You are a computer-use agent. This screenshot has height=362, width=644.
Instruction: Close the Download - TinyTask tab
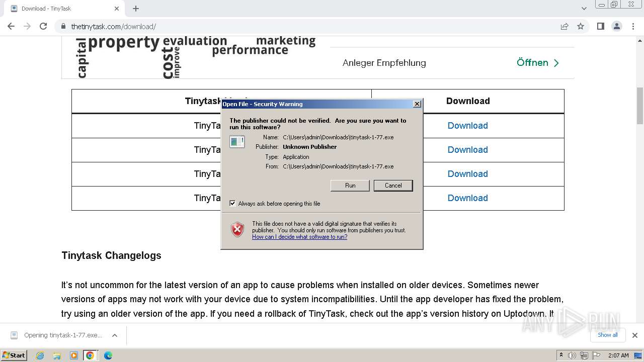click(117, 9)
